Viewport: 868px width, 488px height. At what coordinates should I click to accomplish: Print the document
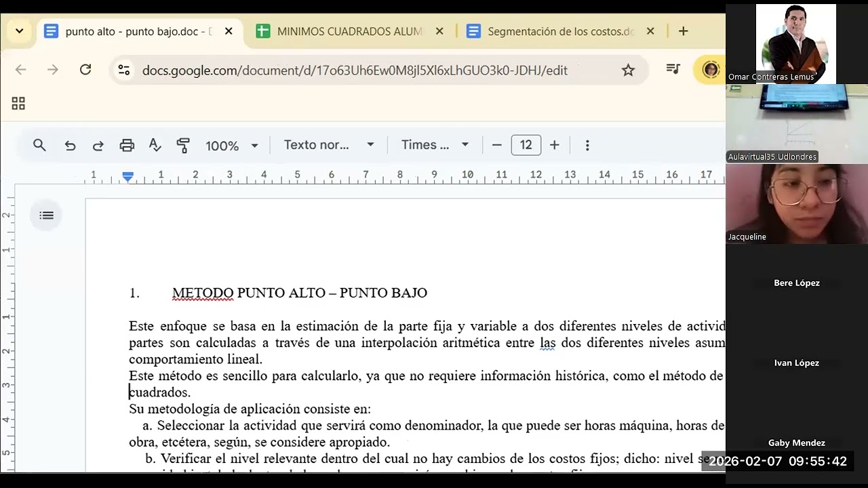127,145
